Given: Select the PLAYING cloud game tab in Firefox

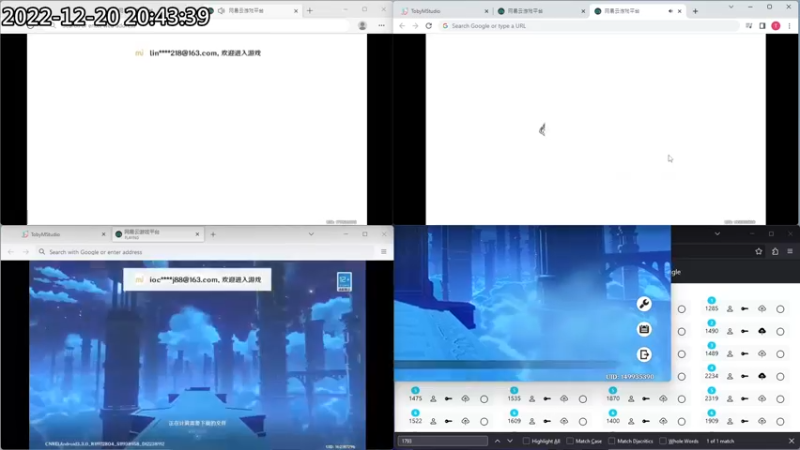Looking at the screenshot, I should (x=157, y=234).
